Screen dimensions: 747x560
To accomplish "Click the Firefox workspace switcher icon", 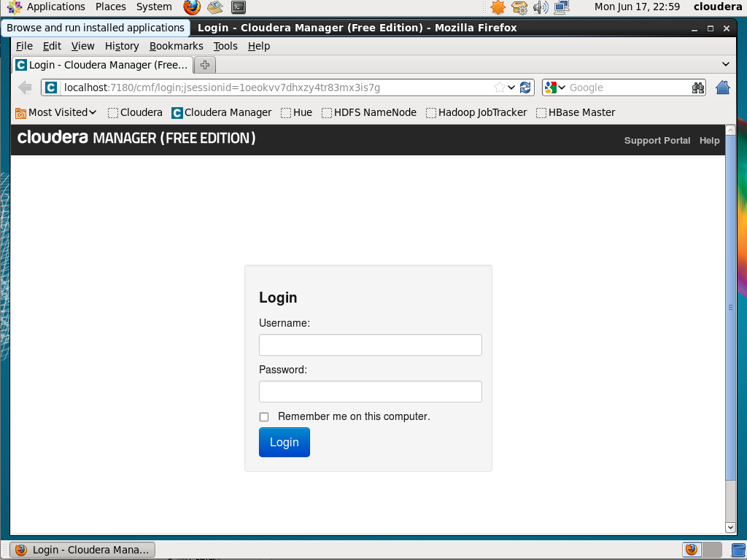I will tap(692, 550).
